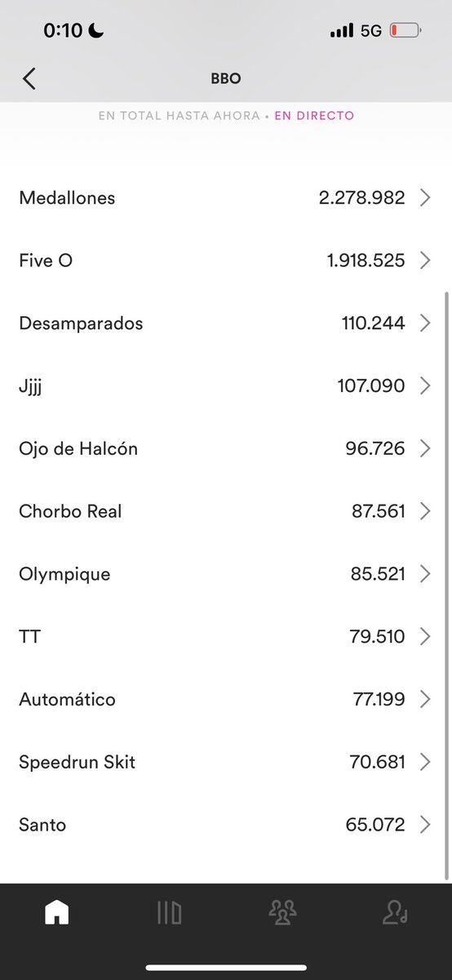Open the Audience tab icon

[282, 912]
